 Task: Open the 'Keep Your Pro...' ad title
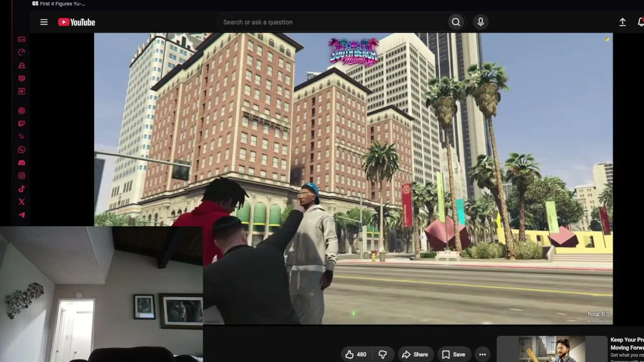[627, 343]
